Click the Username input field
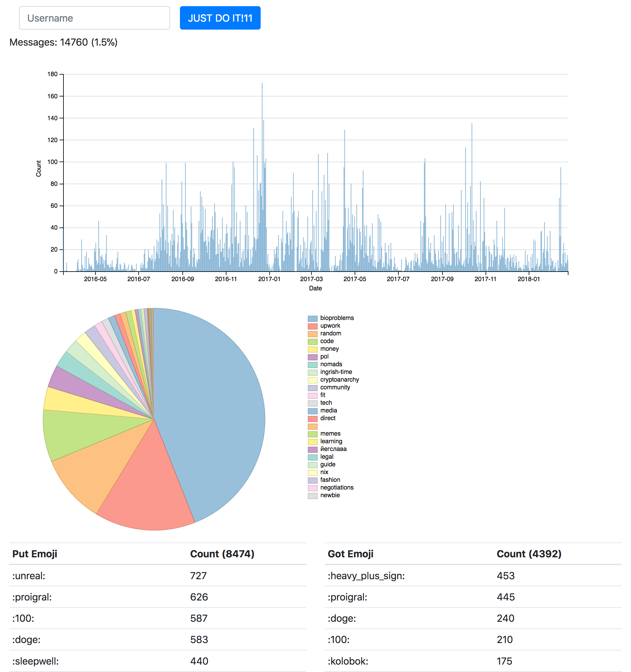 [x=94, y=18]
